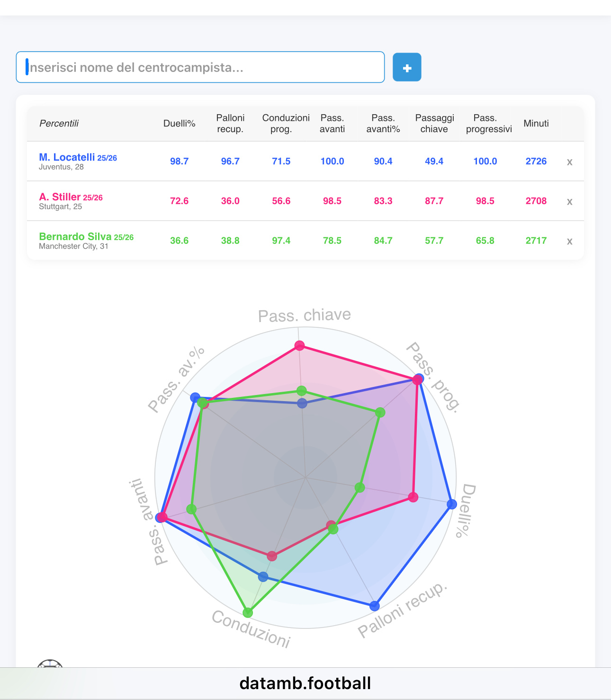
Task: Click Locatelli's blue Palloni recup. radar point
Action: (x=375, y=606)
